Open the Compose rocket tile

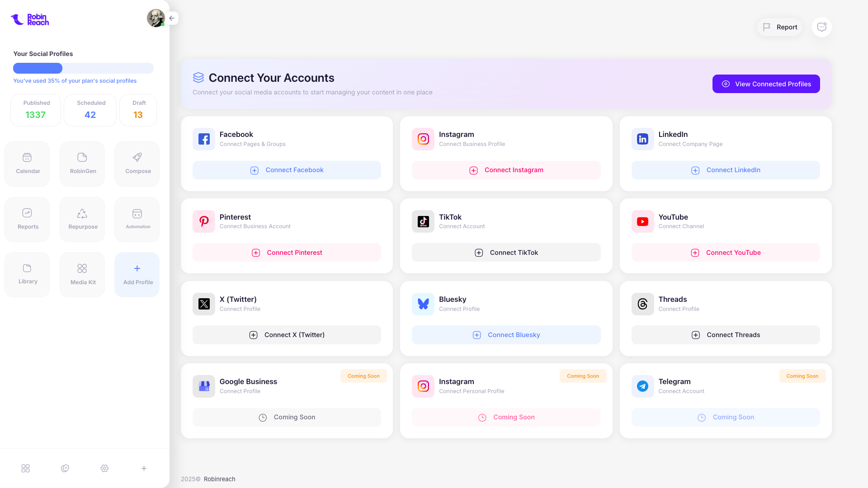coord(137,164)
